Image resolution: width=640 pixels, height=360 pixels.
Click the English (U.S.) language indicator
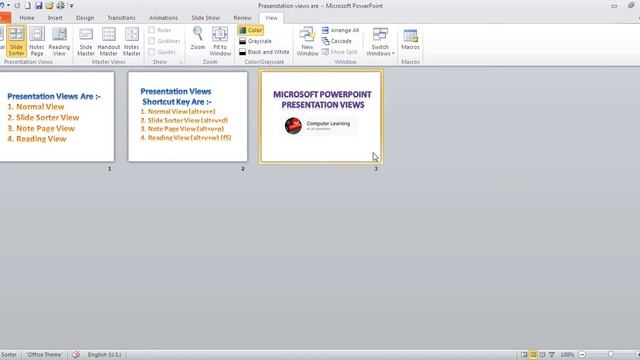point(104,355)
